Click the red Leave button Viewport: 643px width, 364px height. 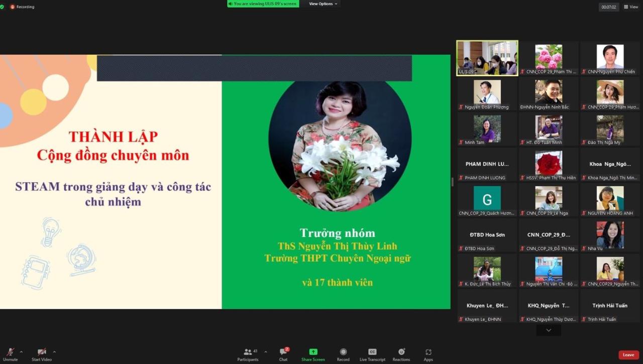[628, 354]
